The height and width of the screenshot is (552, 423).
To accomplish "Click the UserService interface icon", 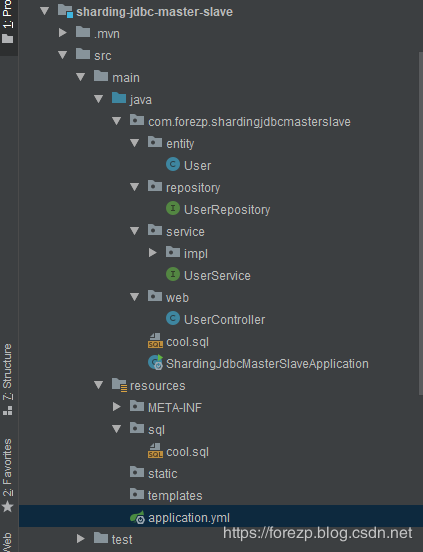I will click(173, 274).
